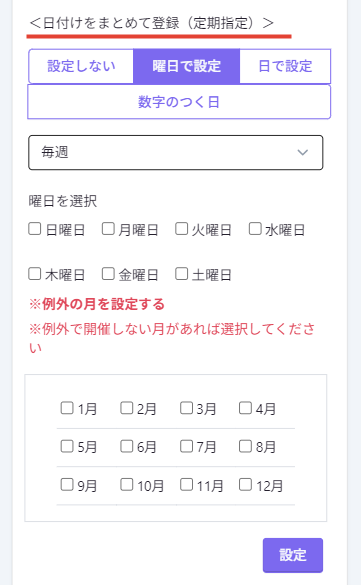
Task: Select the 木曜日 checkbox
Action: point(35,274)
